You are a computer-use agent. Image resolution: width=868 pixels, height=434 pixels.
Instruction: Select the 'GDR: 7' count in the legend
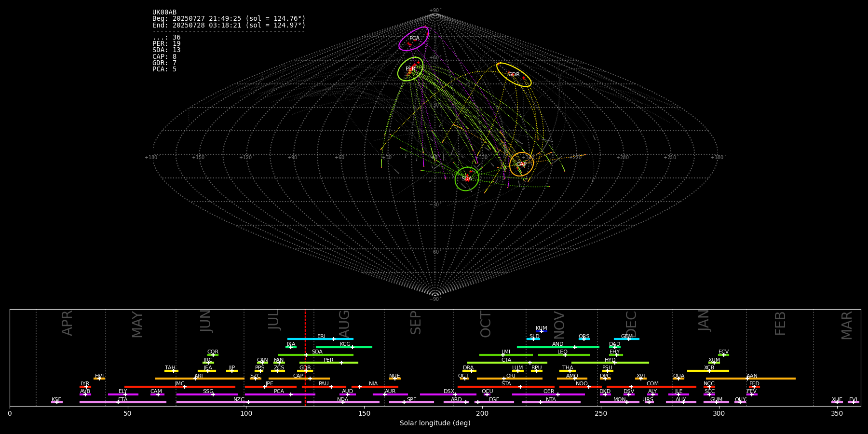164,63
